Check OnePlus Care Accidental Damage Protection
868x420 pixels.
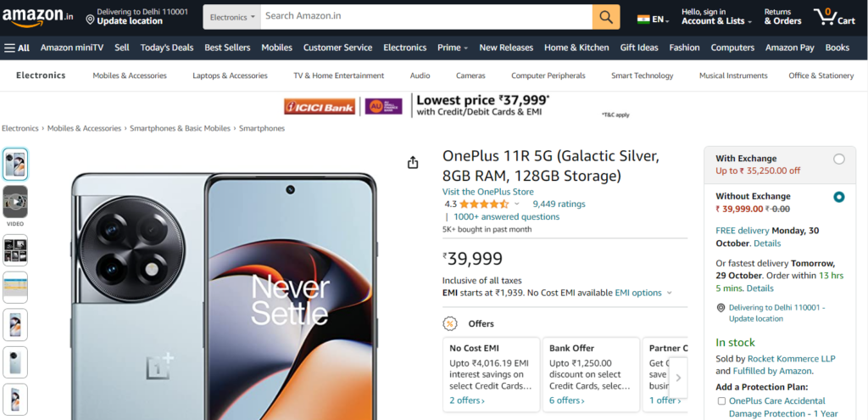[x=721, y=400]
